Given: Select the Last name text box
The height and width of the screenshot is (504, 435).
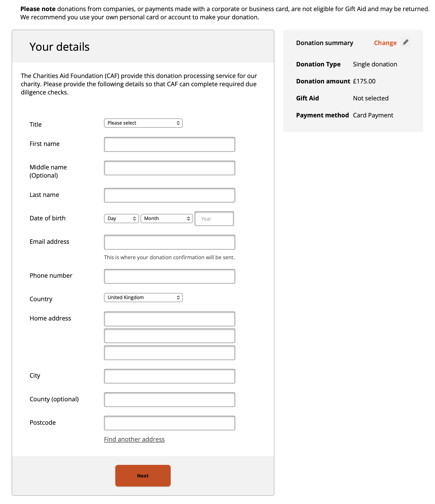Looking at the screenshot, I should 169,195.
